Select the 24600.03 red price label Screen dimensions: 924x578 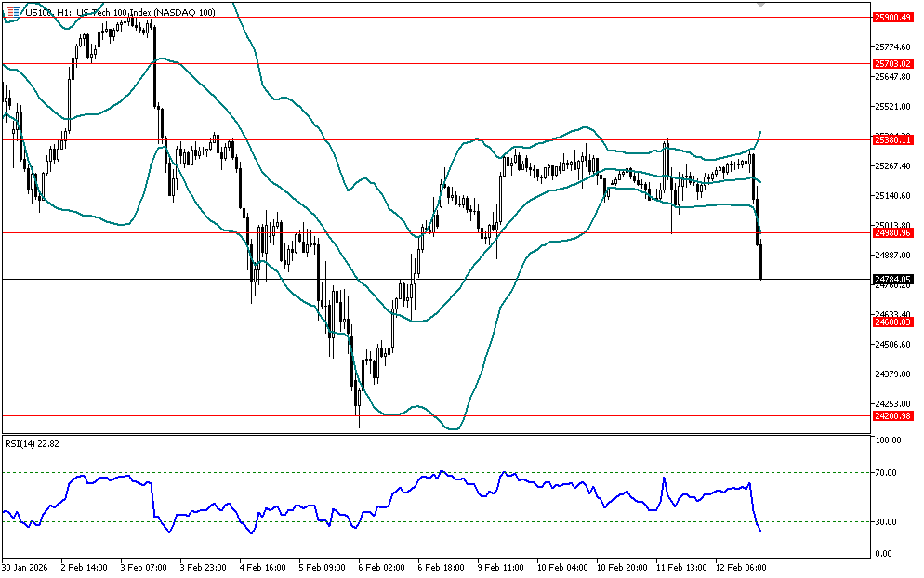point(891,322)
